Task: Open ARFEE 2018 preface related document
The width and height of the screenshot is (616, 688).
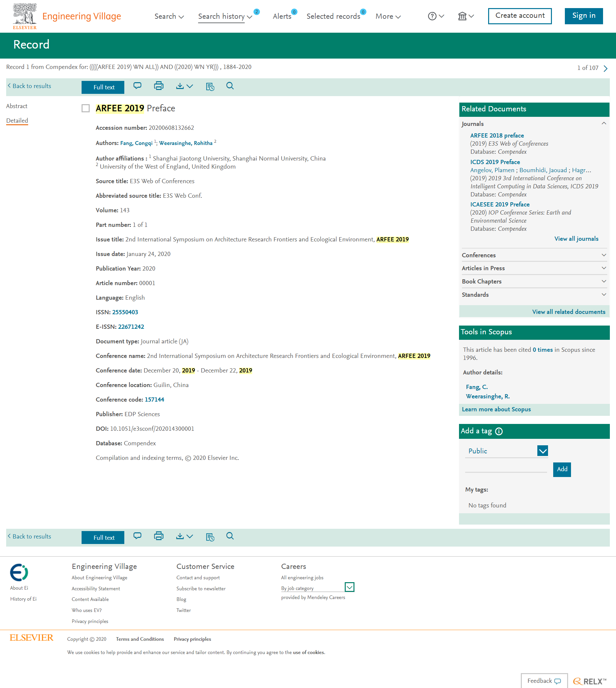Action: [497, 135]
